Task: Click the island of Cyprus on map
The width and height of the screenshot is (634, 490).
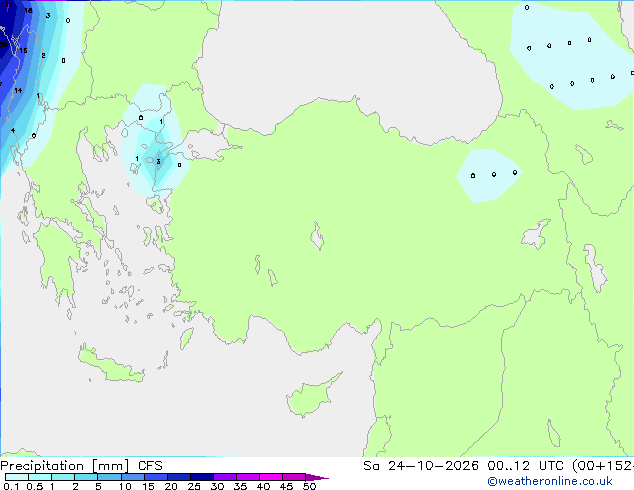Action: coord(311,394)
